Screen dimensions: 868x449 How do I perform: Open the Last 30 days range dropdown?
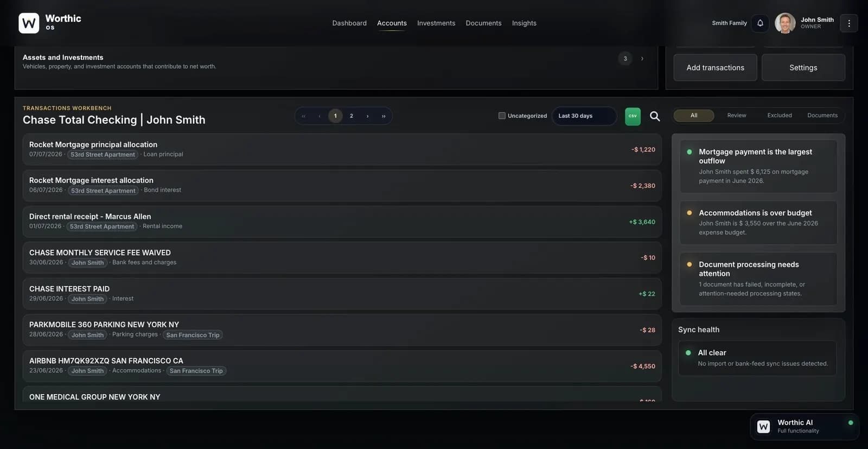tap(584, 116)
